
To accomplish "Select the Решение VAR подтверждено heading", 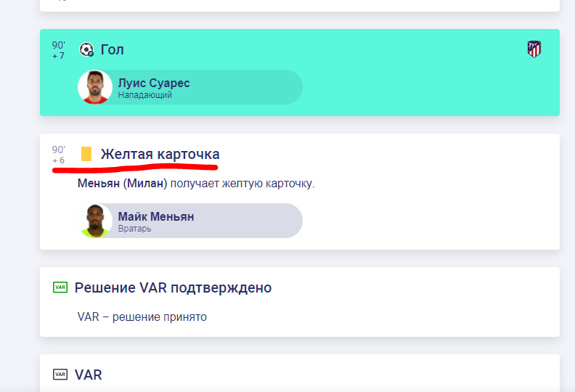I will pyautogui.click(x=173, y=287).
